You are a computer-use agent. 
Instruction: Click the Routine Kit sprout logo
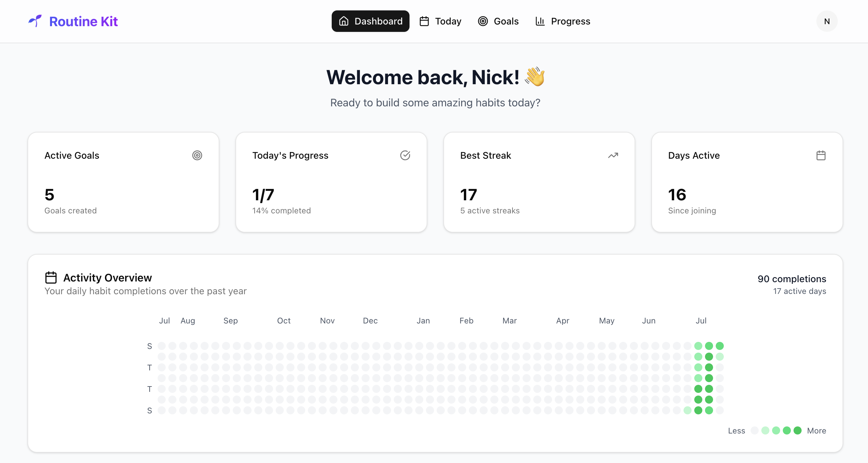coord(35,21)
